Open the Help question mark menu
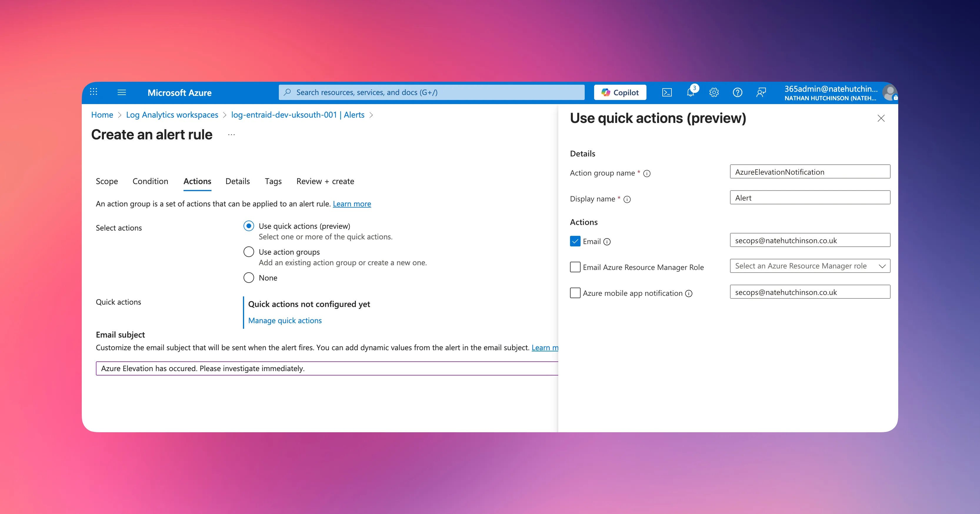980x514 pixels. [x=738, y=92]
